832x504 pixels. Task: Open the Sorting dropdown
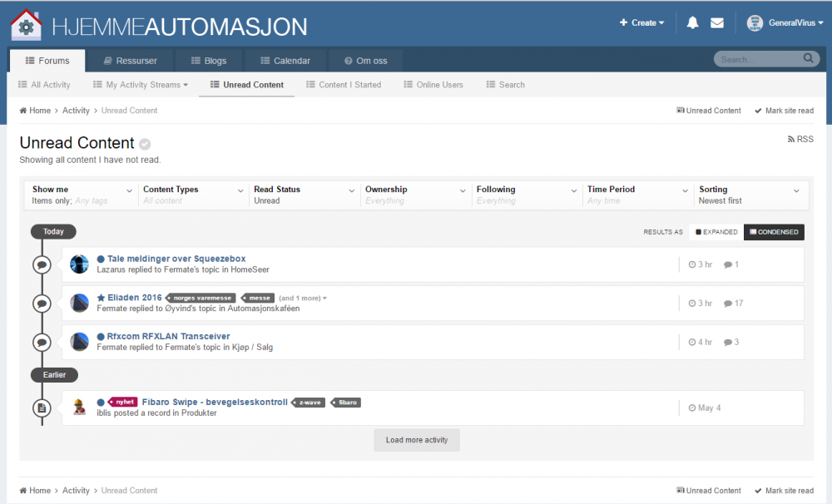pos(749,195)
